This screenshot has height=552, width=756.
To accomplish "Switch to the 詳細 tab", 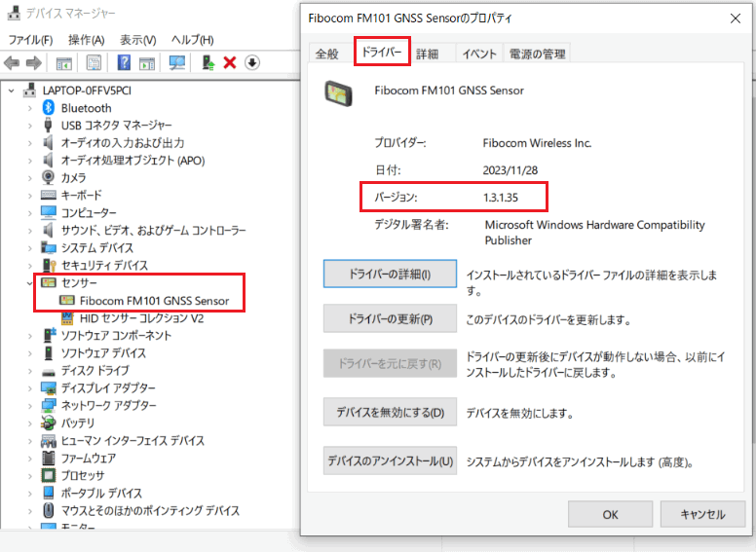I will 427,54.
